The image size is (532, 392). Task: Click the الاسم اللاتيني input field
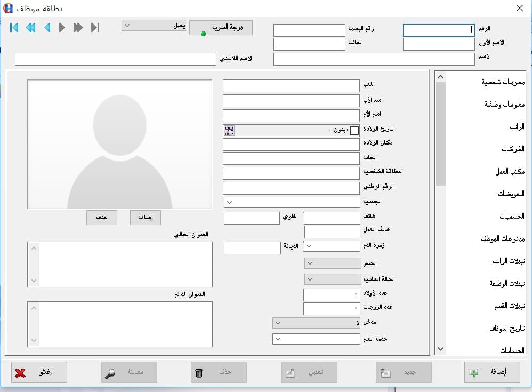tap(115, 59)
